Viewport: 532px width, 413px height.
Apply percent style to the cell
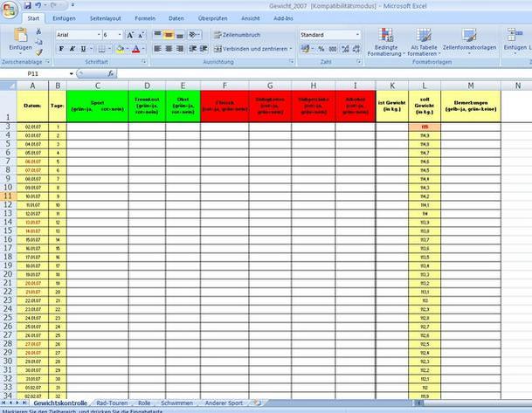pos(321,49)
